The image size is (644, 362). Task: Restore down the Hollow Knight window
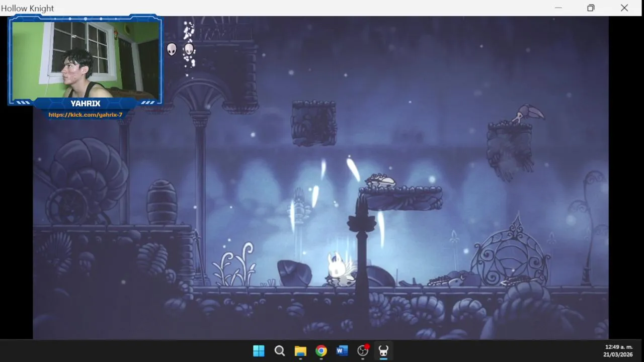(x=591, y=8)
